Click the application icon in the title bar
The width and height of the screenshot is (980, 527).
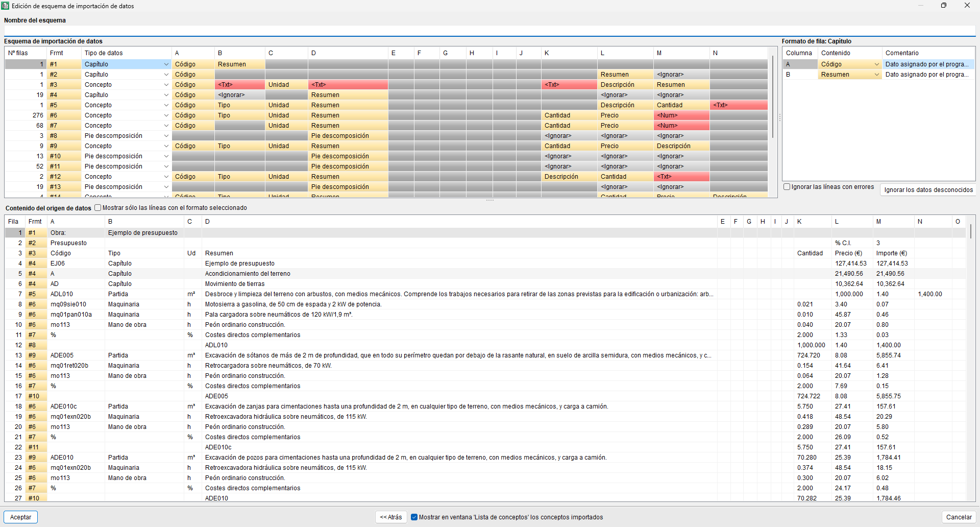pyautogui.click(x=6, y=6)
